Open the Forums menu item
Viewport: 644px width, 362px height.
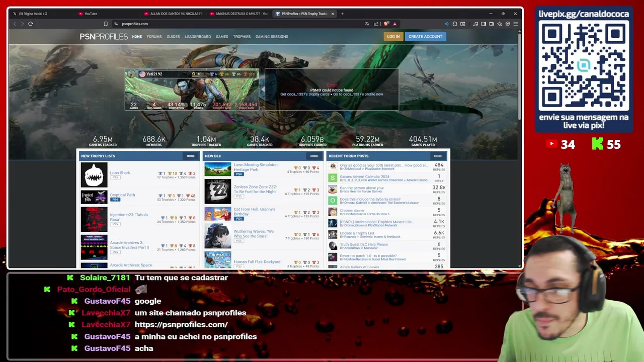(x=154, y=37)
